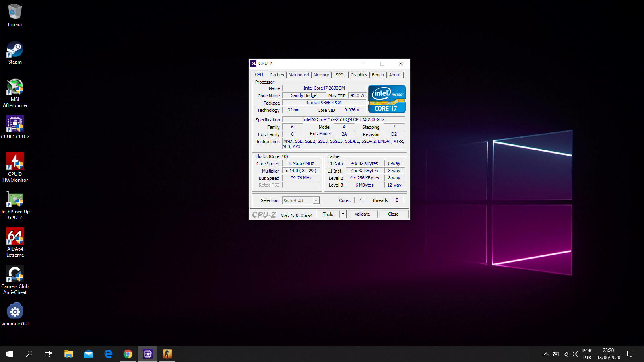Click Level 3 cache 6 MBytes value
This screenshot has height=362, width=644.
coord(365,185)
